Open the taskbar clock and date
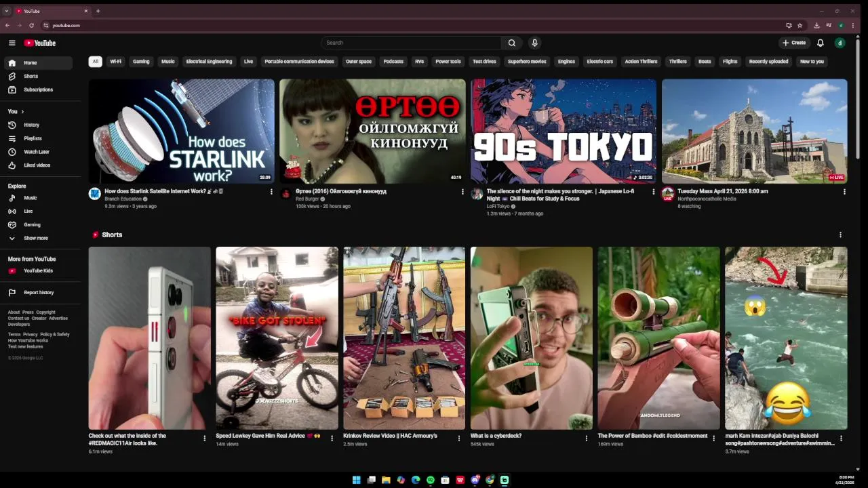Viewport: 868px width, 488px height. click(846, 480)
